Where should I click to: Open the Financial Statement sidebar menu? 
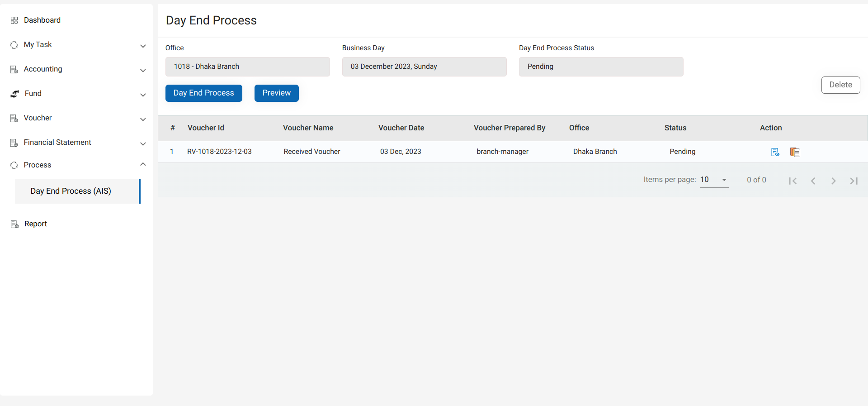[57, 143]
